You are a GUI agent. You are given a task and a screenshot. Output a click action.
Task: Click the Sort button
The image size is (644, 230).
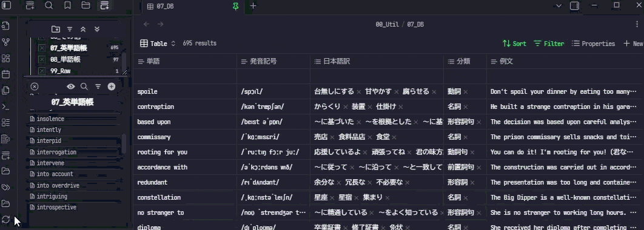(514, 44)
